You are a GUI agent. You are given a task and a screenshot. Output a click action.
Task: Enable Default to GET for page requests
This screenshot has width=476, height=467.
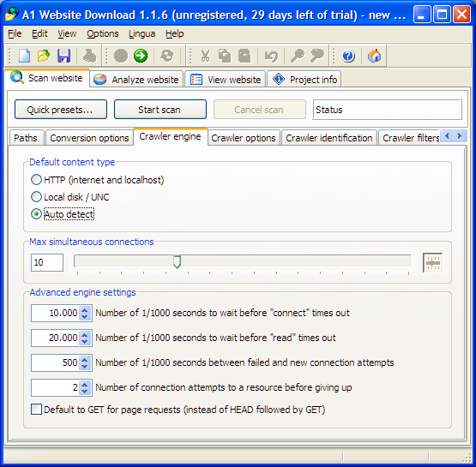pos(36,410)
